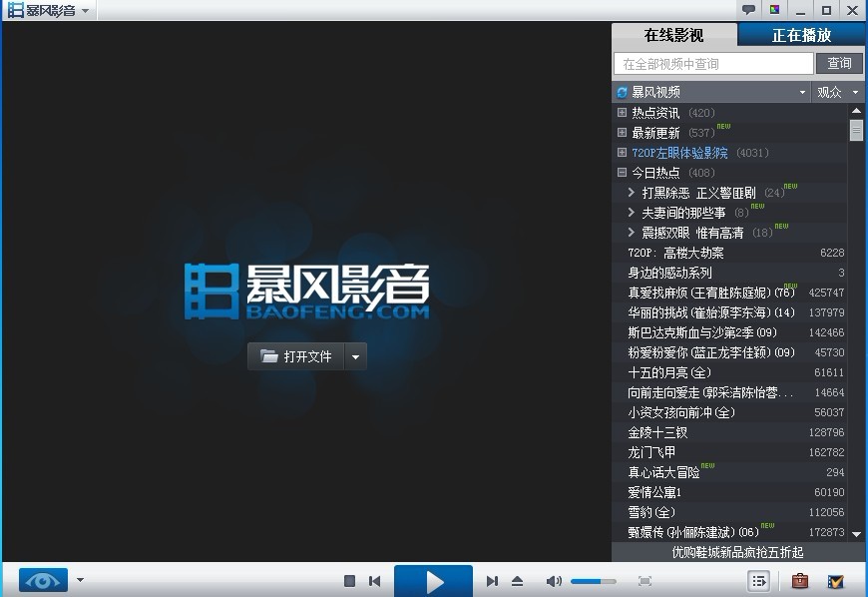Switch to the 正在播放 tab

(x=801, y=35)
